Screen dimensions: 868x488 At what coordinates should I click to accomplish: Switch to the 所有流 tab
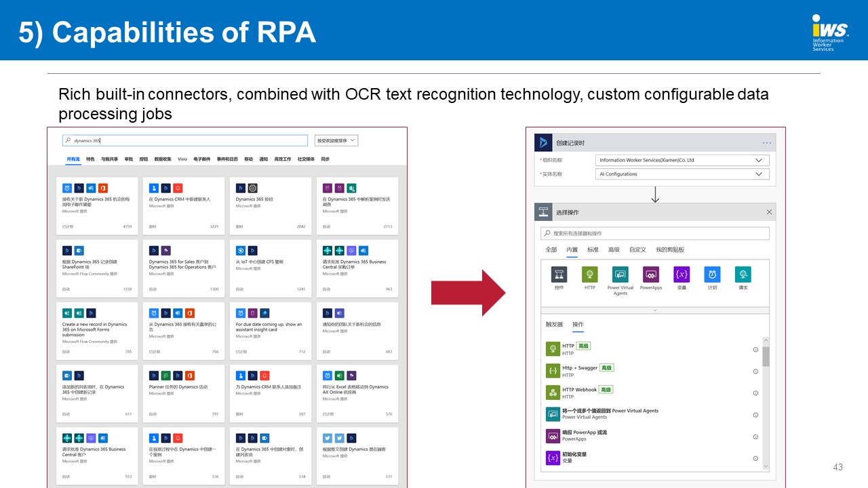point(73,159)
